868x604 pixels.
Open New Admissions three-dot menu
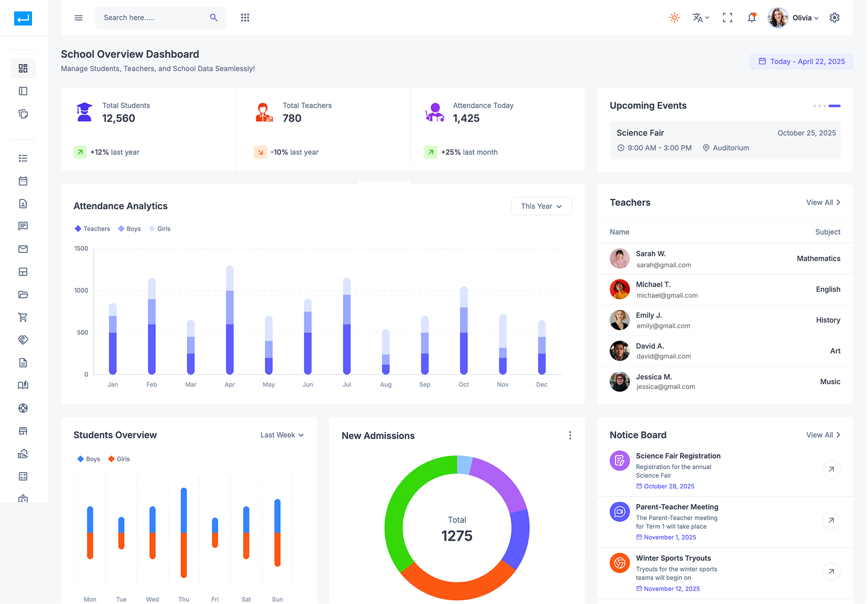pyautogui.click(x=570, y=436)
